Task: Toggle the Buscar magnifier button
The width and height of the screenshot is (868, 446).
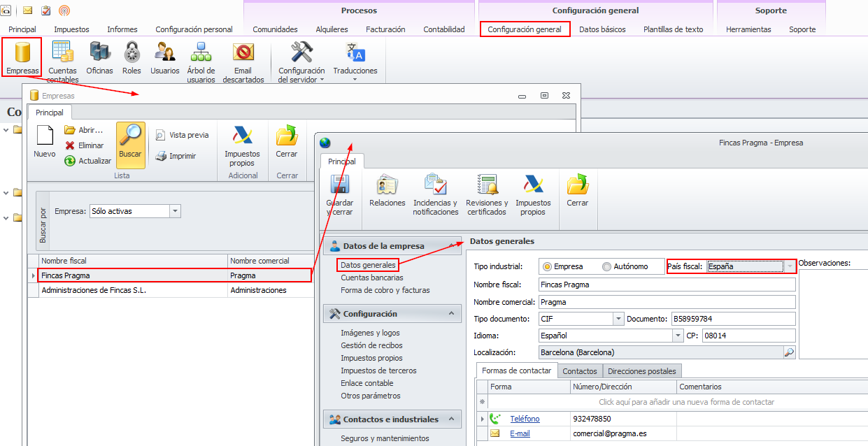Action: (131, 145)
